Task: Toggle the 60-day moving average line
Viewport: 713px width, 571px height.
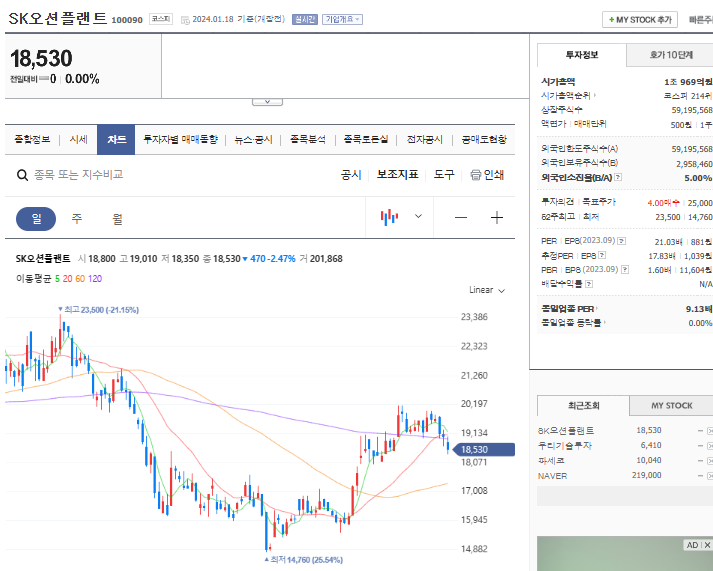Action: (80, 279)
